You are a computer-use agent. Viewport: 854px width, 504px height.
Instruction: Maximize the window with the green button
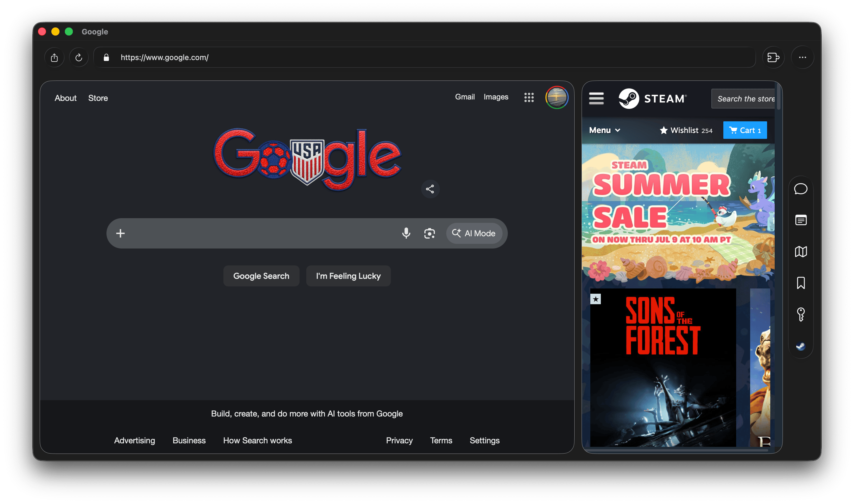[69, 32]
